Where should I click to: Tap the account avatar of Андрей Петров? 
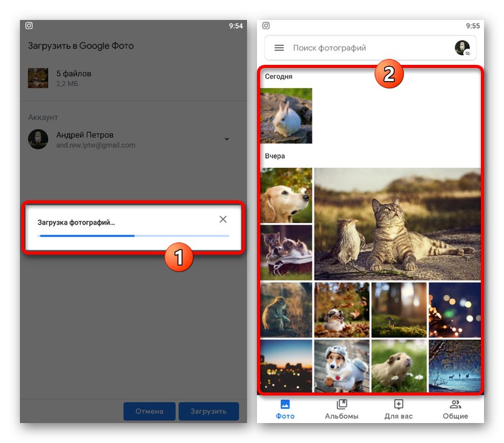click(38, 139)
